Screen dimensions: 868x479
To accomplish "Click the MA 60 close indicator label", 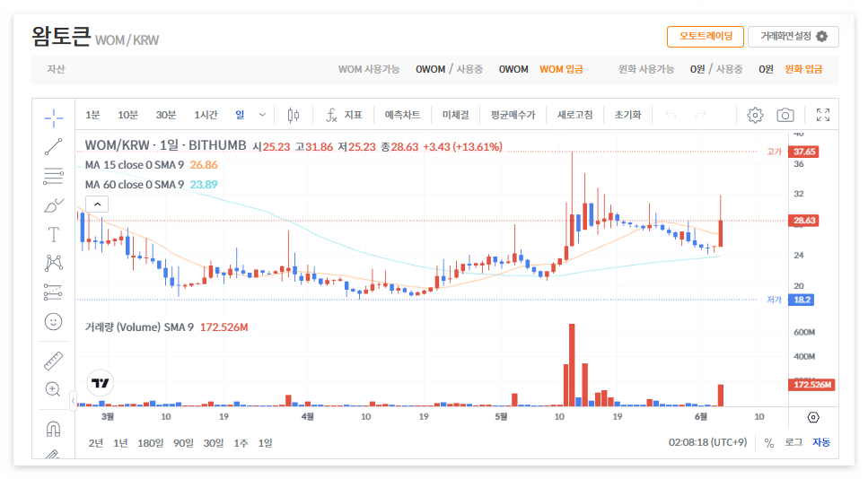I will [x=135, y=185].
